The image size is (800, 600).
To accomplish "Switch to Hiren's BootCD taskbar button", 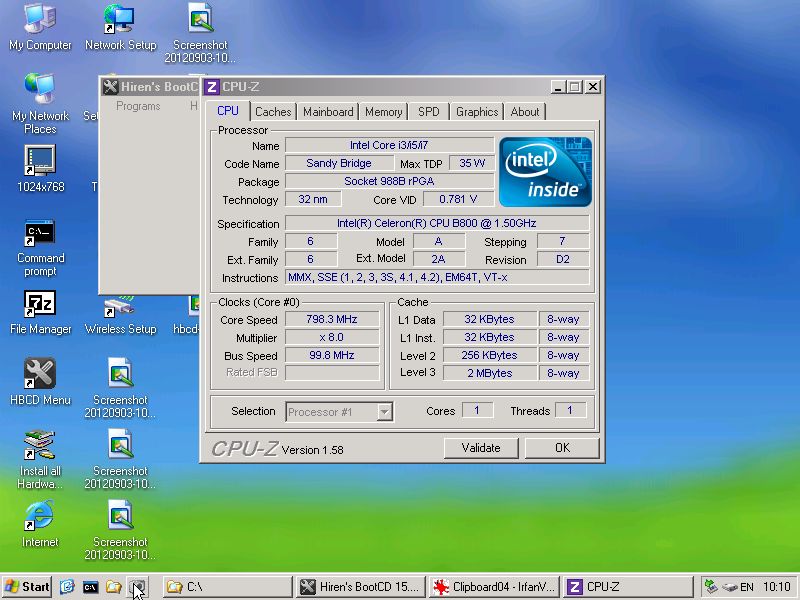I will click(x=361, y=587).
